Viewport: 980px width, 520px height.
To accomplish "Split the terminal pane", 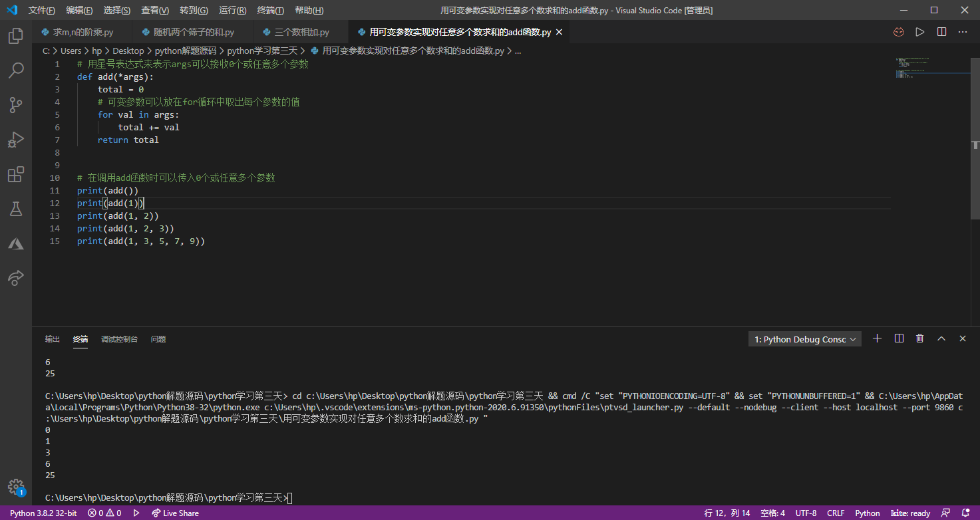I will (x=899, y=338).
